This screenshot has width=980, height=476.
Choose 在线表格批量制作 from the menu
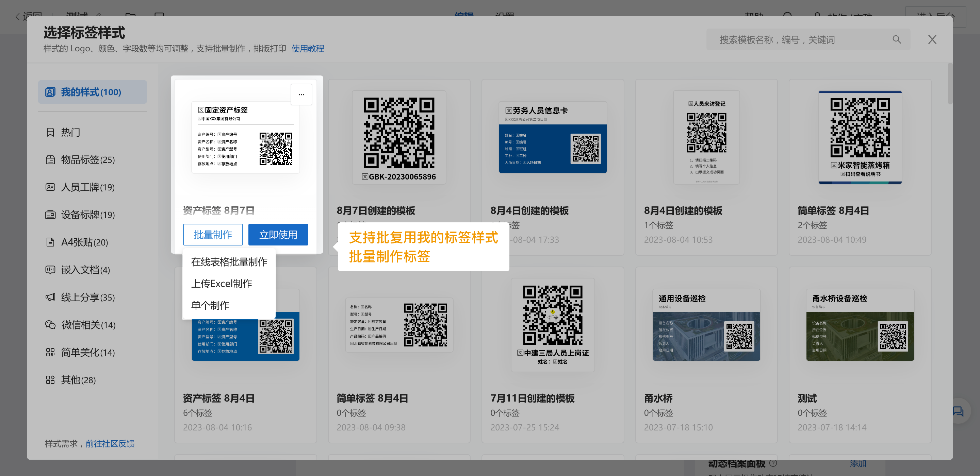[229, 262]
